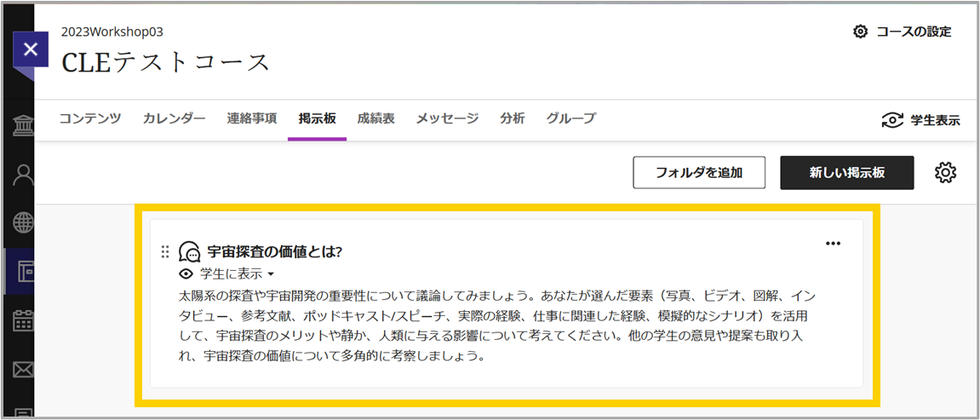Screen dimensions: 980x420
Task: Open the 成績表 tab
Action: click(376, 118)
